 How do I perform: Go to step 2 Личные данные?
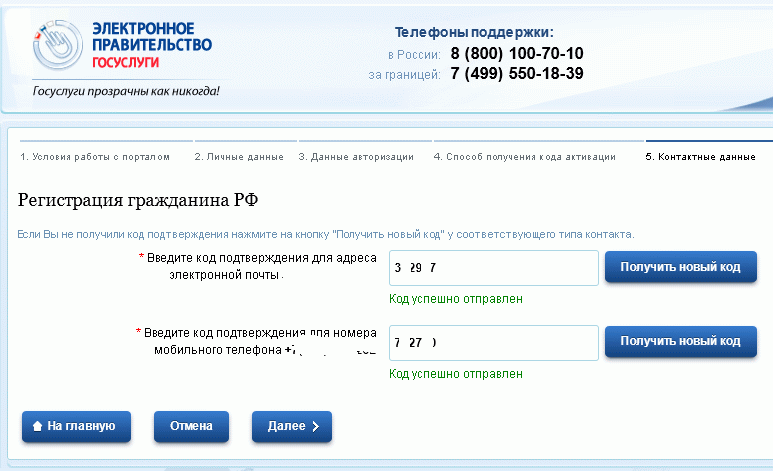click(x=239, y=157)
